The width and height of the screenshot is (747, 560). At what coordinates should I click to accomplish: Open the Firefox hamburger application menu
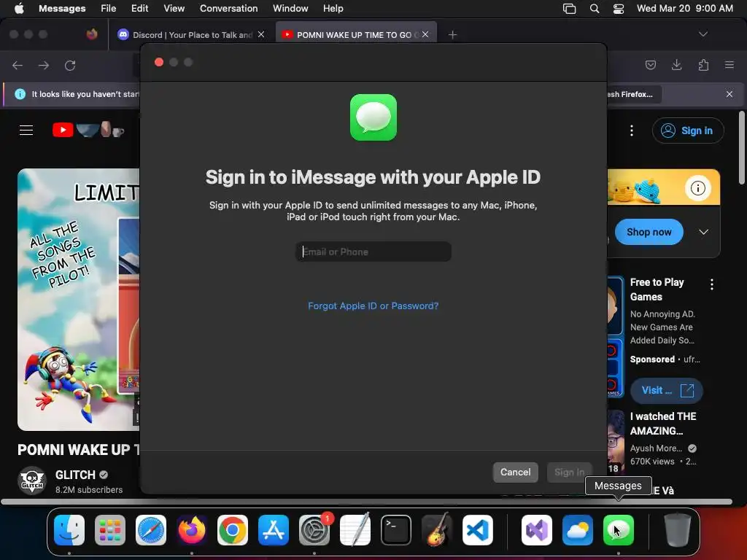[729, 65]
